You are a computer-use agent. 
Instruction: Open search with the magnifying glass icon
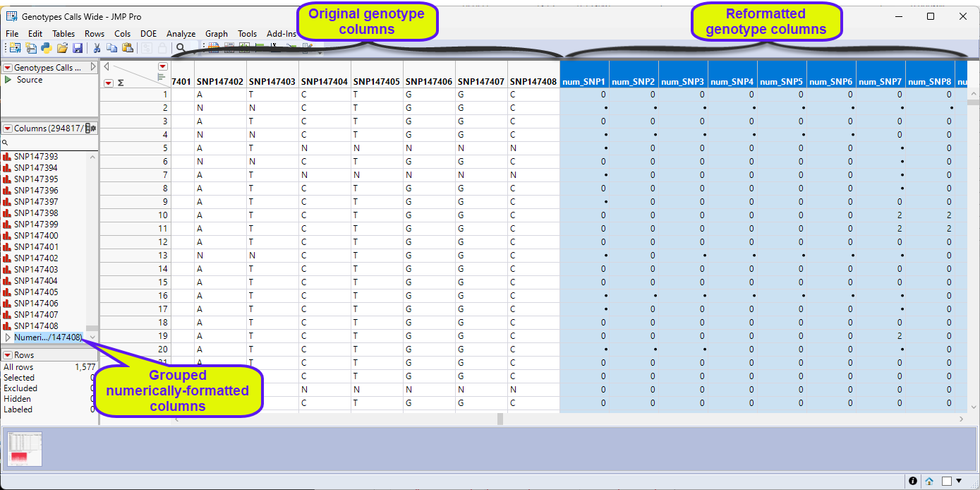(x=180, y=47)
